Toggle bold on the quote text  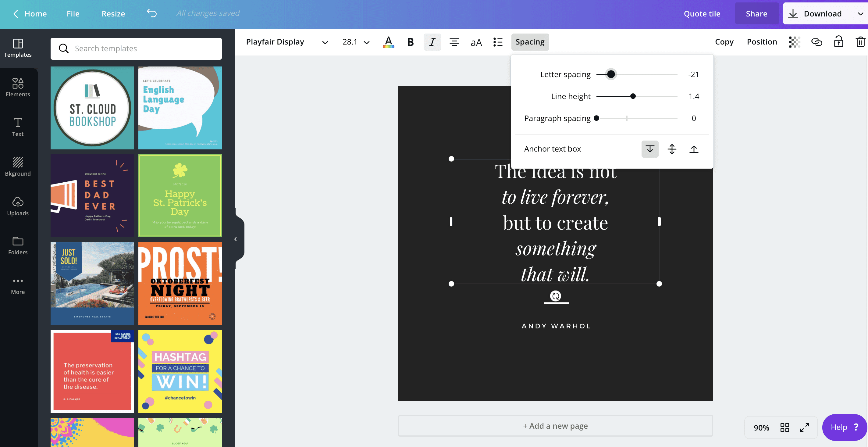pyautogui.click(x=410, y=42)
